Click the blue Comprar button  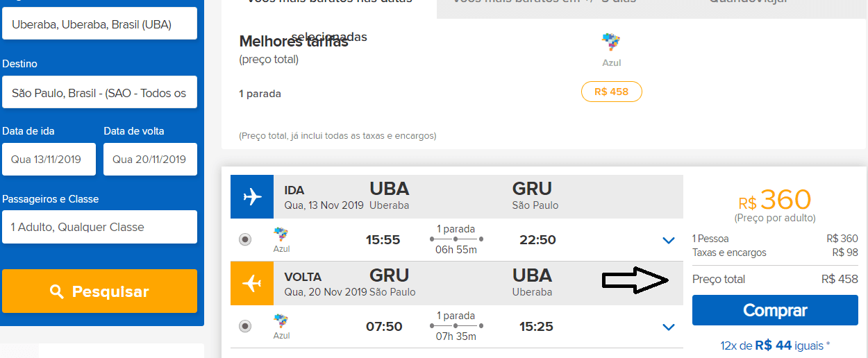click(x=775, y=310)
